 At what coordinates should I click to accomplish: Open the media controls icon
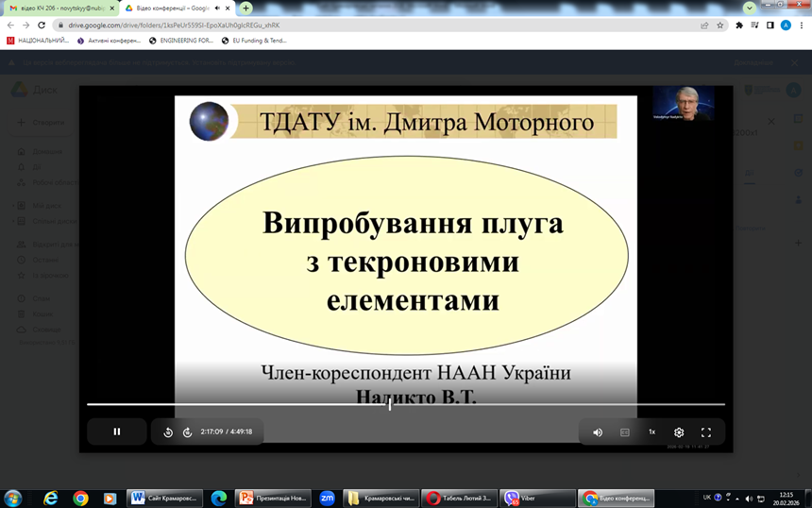pyautogui.click(x=754, y=25)
